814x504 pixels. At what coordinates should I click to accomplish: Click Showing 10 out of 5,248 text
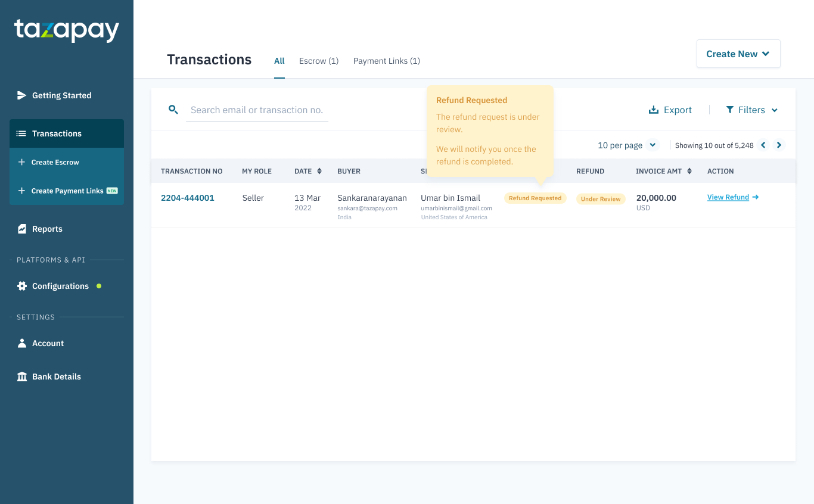[714, 145]
